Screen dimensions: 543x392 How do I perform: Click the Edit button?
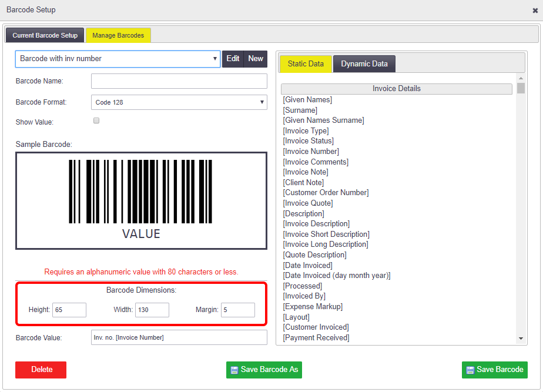(233, 59)
